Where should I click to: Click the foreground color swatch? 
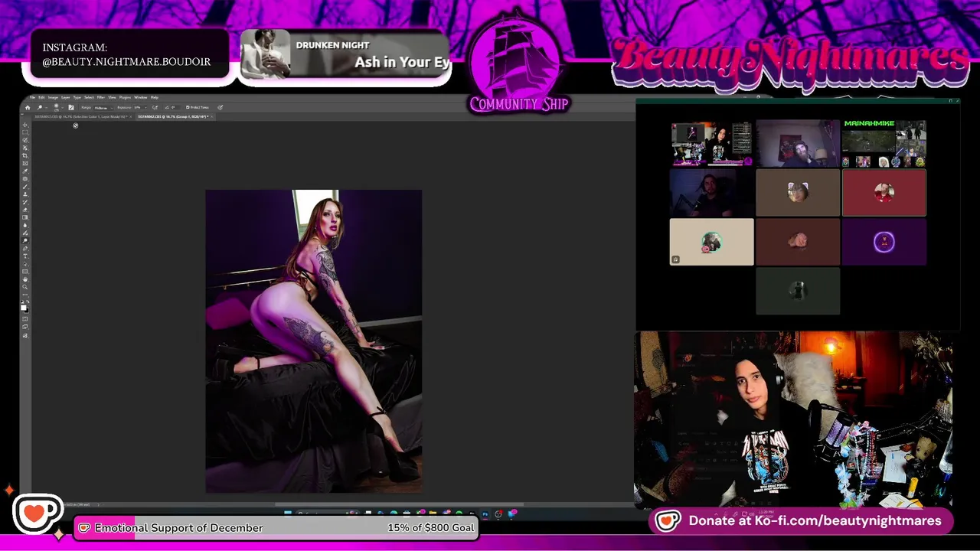23,308
